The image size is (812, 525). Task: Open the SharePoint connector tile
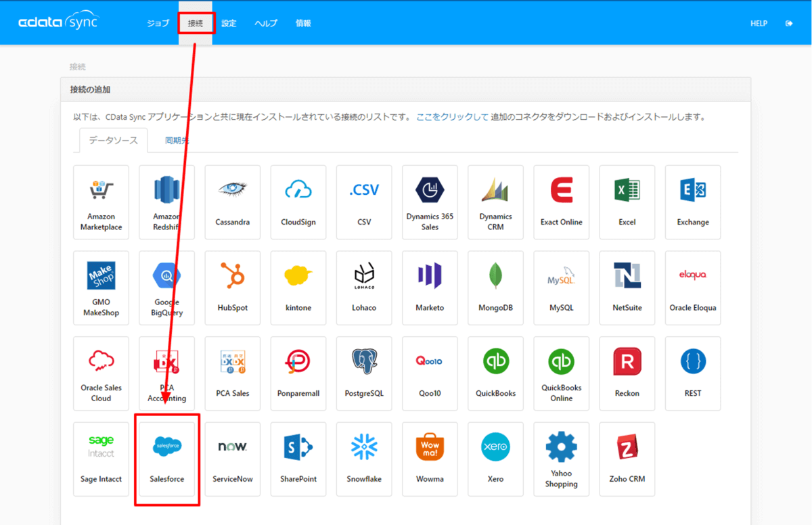click(x=298, y=459)
